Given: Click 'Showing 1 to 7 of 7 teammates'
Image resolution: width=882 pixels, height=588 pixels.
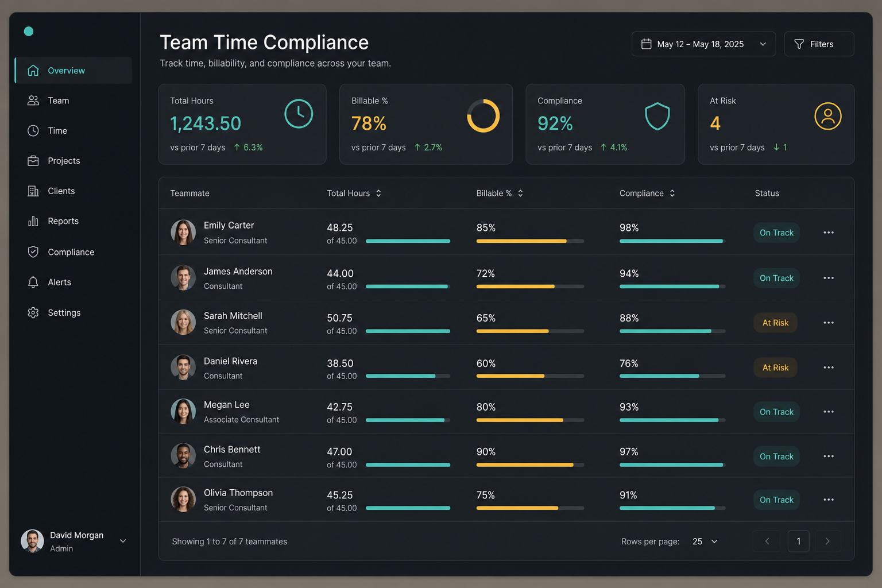Looking at the screenshot, I should pyautogui.click(x=230, y=541).
